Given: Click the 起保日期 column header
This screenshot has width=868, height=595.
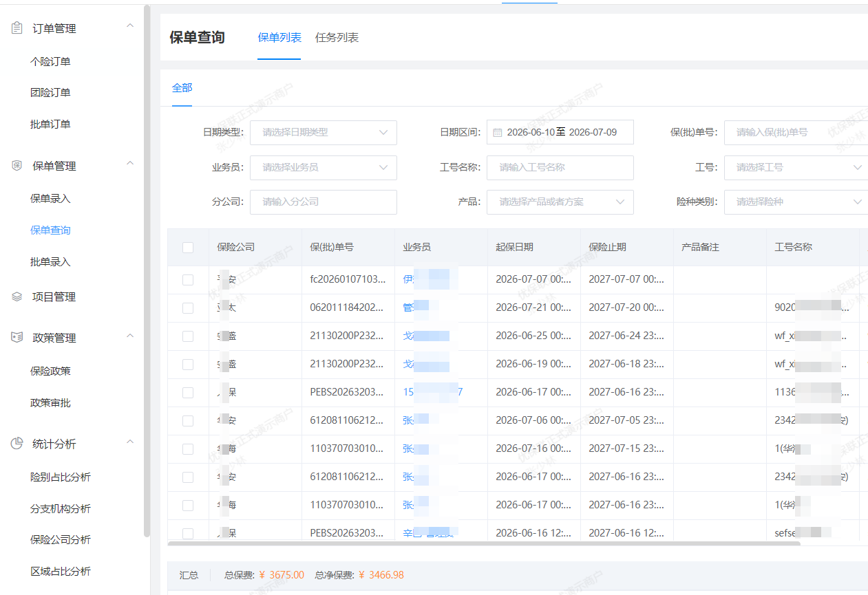Looking at the screenshot, I should pyautogui.click(x=515, y=248).
